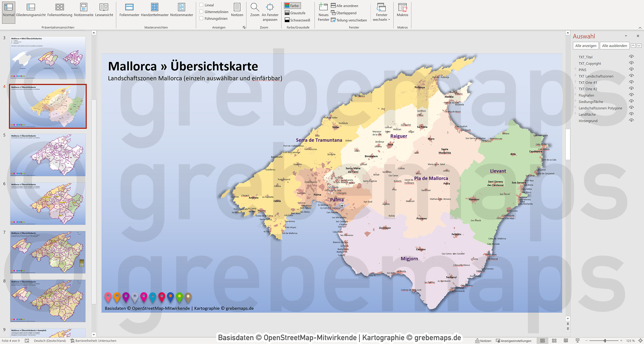Select the Normal view tab
Viewport: 644px width, 344px height.
click(x=8, y=10)
